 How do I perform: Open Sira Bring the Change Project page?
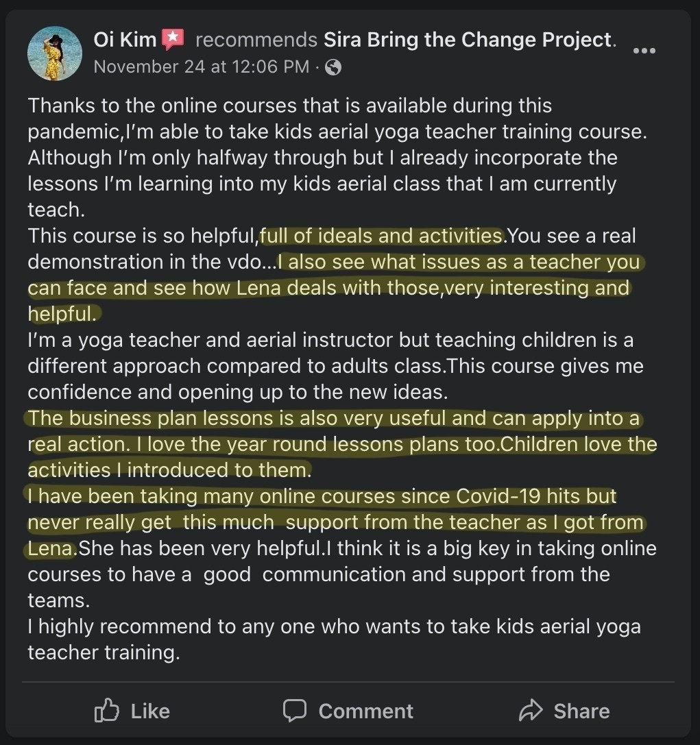point(468,40)
